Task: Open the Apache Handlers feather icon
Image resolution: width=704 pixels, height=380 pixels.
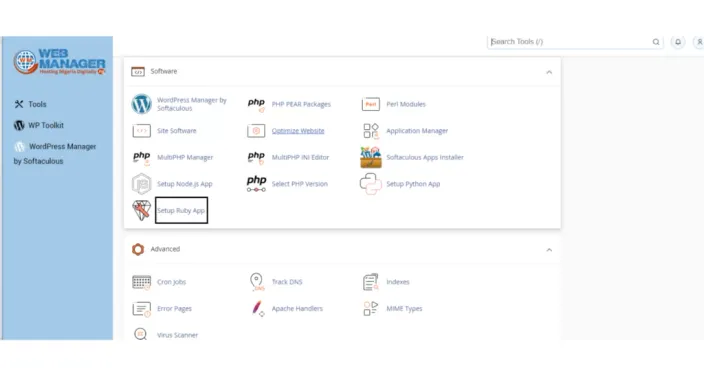Action: click(x=257, y=308)
